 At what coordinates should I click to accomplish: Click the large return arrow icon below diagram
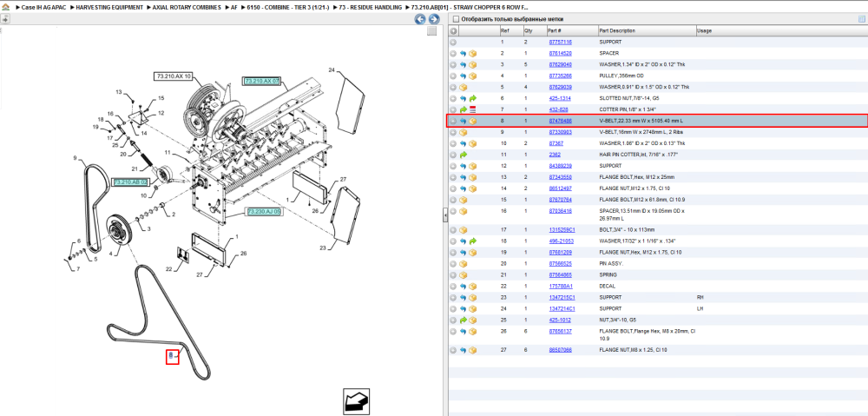tap(356, 401)
